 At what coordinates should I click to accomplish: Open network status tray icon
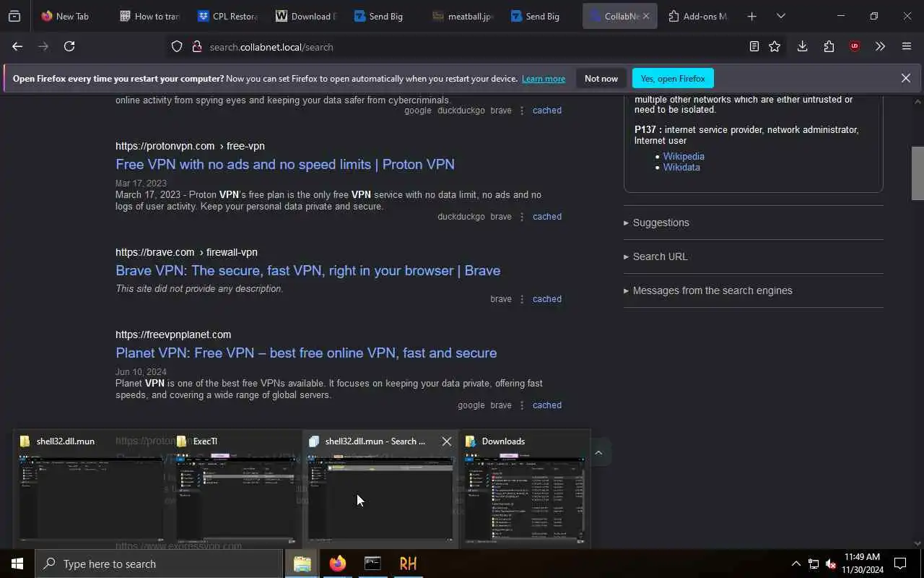[x=814, y=564]
